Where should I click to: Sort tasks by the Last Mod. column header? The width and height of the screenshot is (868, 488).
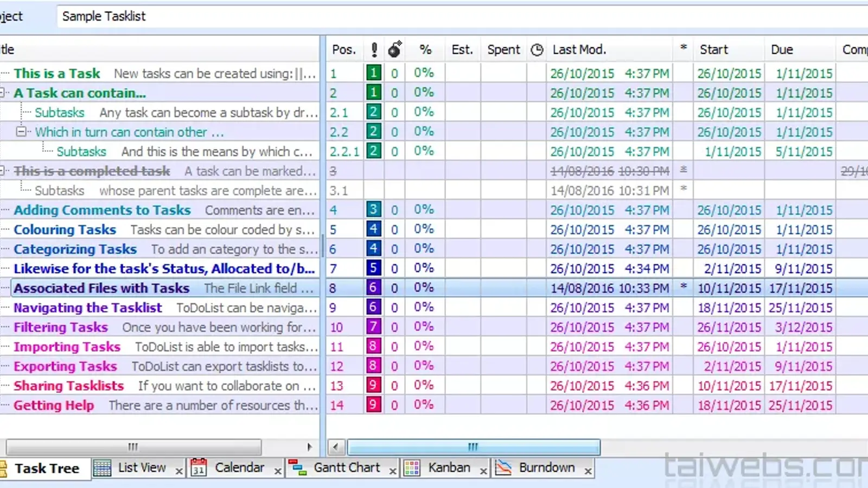tap(579, 49)
